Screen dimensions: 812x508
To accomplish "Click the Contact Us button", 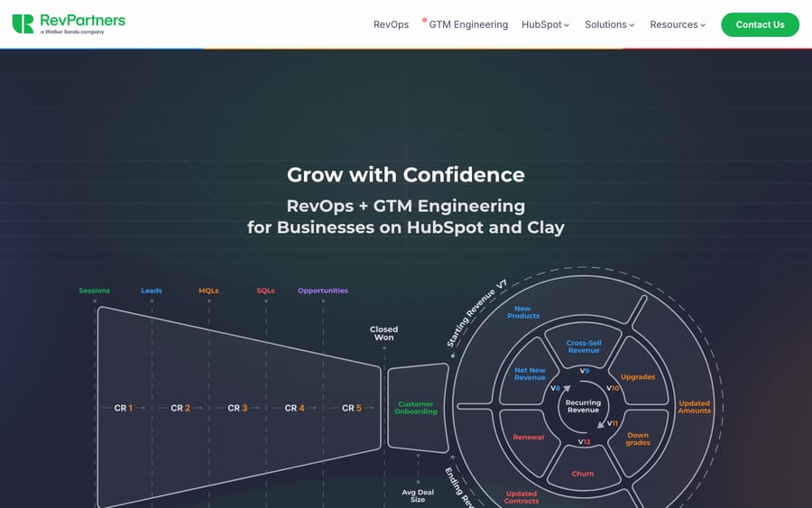I will click(760, 24).
